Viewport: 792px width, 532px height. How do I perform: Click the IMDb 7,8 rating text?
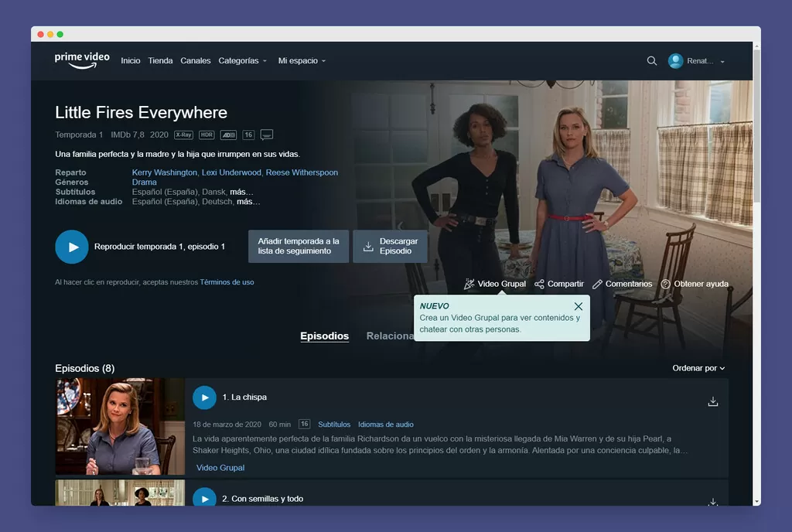tap(128, 135)
